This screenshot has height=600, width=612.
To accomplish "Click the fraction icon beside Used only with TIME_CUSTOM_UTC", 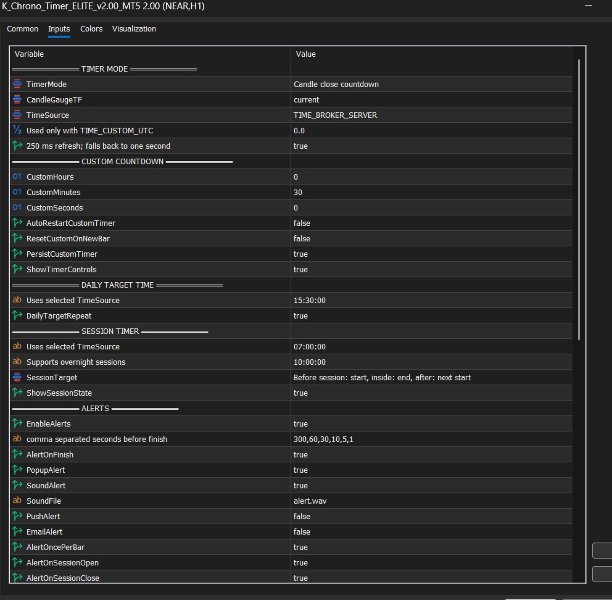I will click(17, 130).
